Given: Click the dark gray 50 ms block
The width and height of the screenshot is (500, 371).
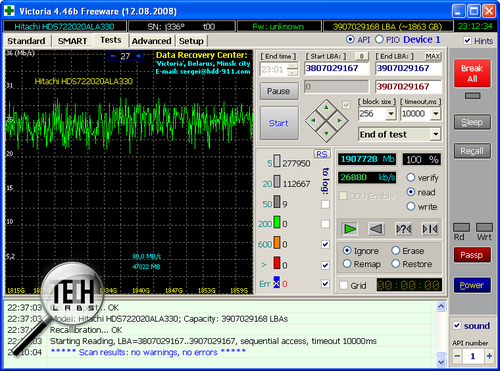Looking at the screenshot, I should [x=277, y=202].
